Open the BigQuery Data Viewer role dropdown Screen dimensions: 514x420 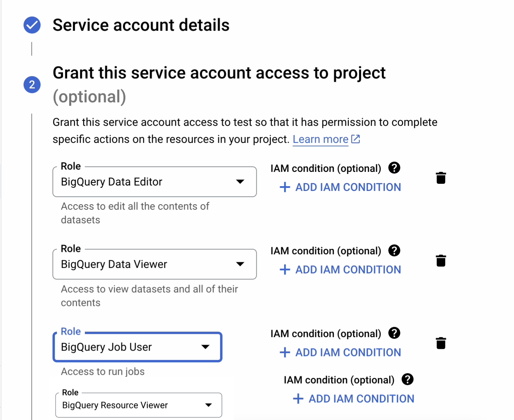click(155, 264)
